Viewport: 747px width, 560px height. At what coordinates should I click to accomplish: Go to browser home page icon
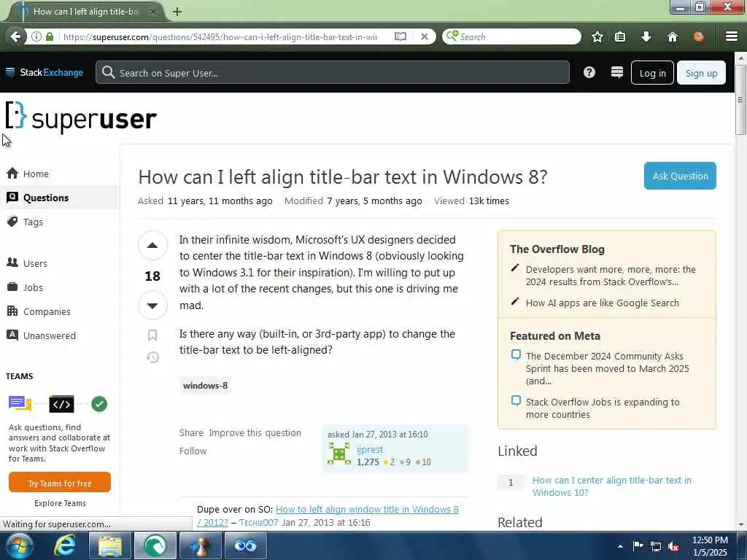coord(672,36)
